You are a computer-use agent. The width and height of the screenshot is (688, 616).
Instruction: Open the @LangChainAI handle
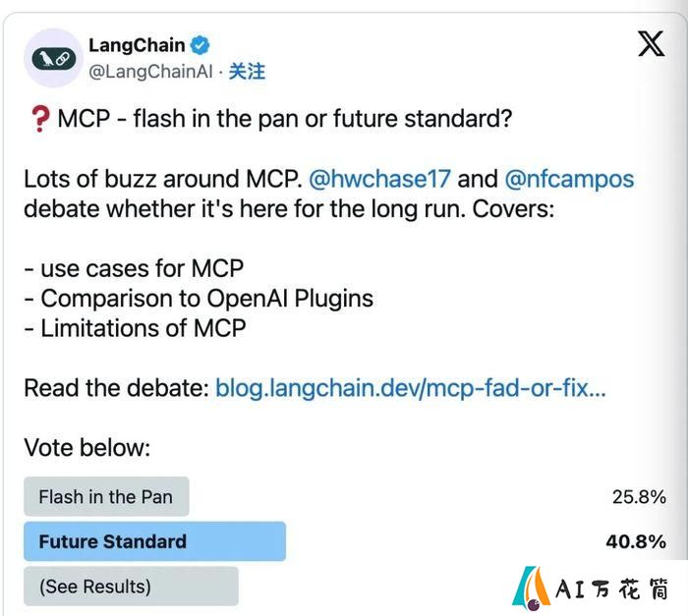coord(150,72)
